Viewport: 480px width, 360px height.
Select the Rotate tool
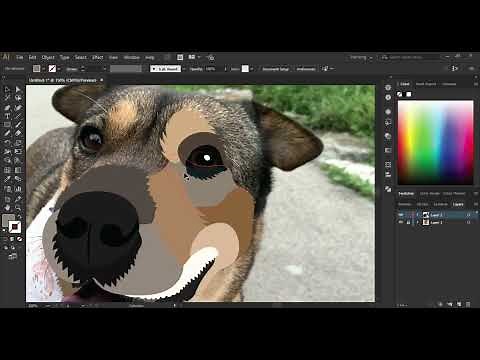pos(7,143)
